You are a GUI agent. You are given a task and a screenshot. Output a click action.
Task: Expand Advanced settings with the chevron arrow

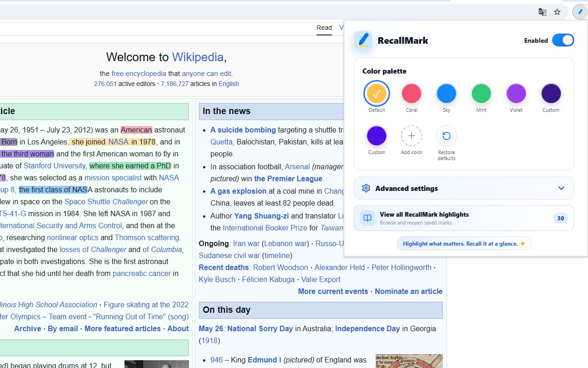561,188
